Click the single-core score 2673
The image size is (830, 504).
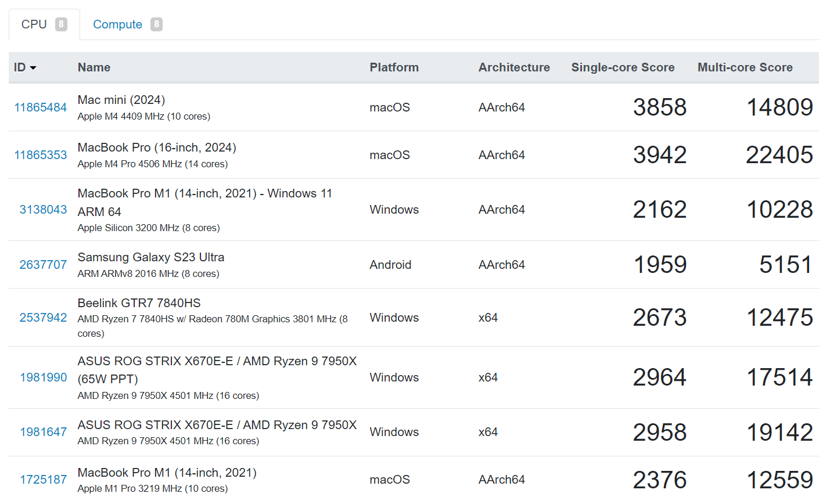pyautogui.click(x=660, y=318)
